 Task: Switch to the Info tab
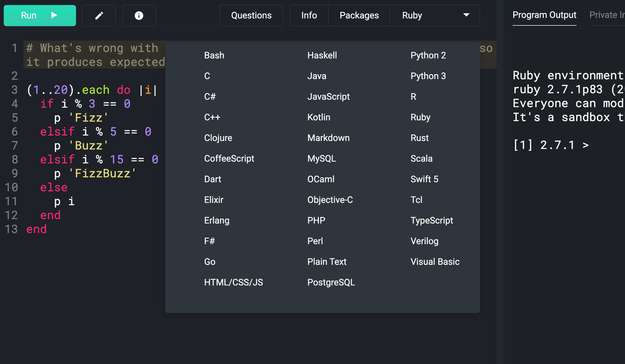(309, 15)
